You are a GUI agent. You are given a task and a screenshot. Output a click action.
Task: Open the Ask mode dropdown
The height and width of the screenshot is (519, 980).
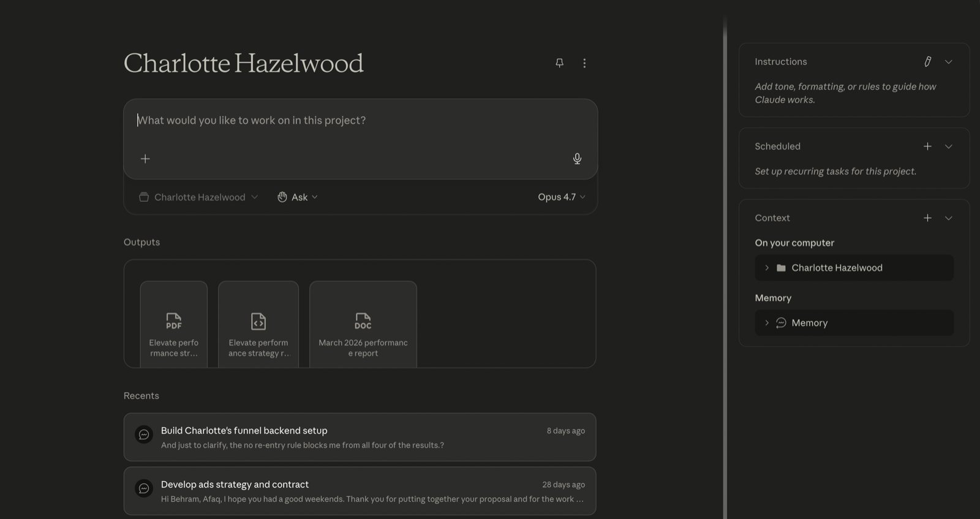tap(298, 197)
